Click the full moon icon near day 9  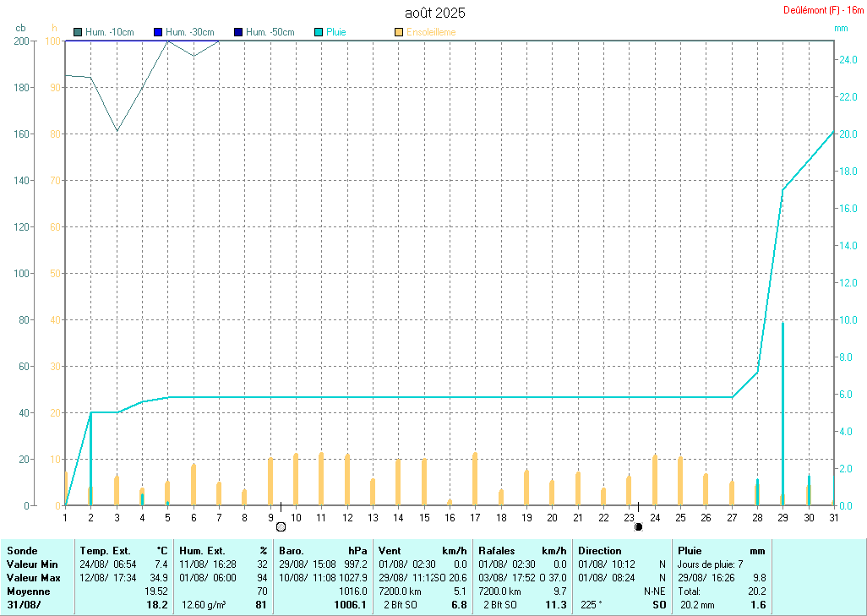[x=281, y=526]
